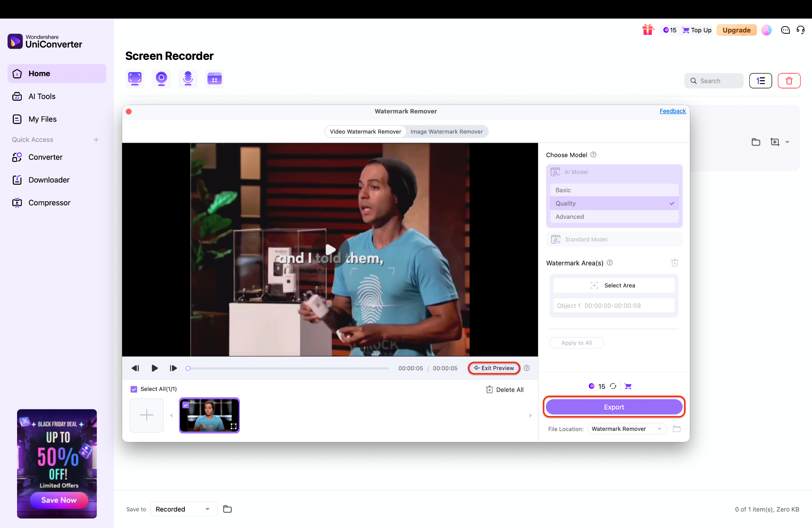Expand the Recorded save-to dropdown
The image size is (812, 528).
coord(183,509)
